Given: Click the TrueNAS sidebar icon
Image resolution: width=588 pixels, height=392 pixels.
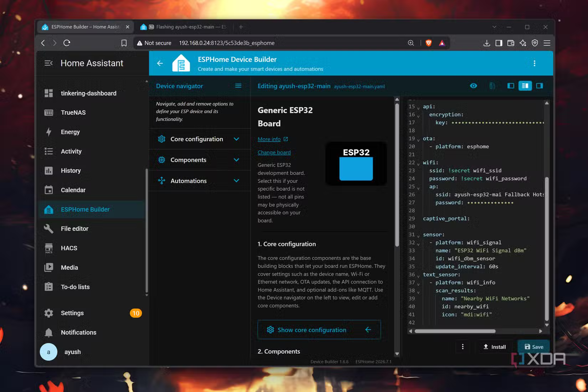Looking at the screenshot, I should coord(48,113).
